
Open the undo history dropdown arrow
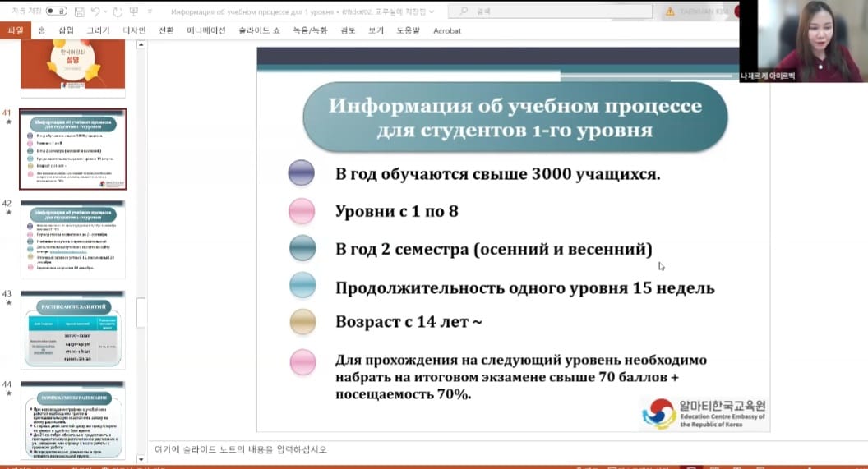click(x=105, y=12)
